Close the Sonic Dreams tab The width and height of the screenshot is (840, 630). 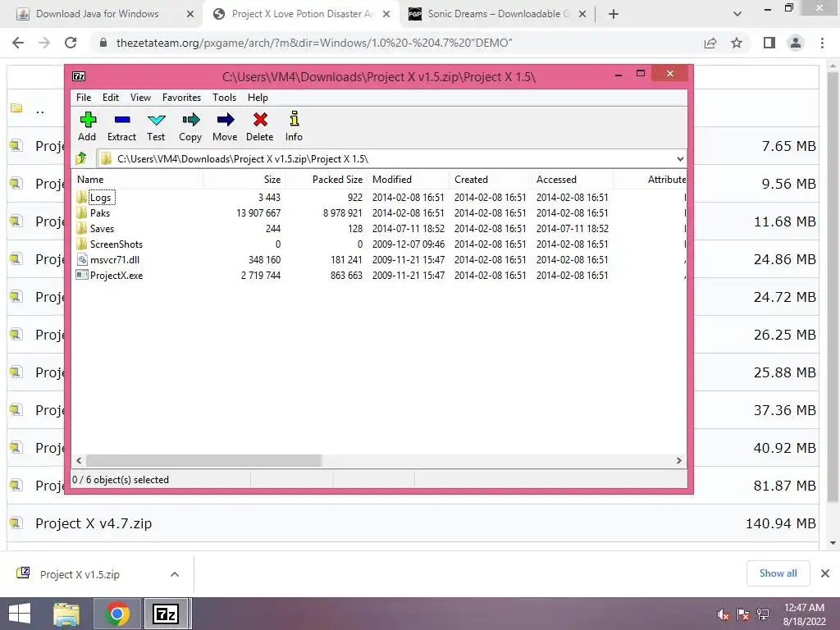tap(583, 15)
